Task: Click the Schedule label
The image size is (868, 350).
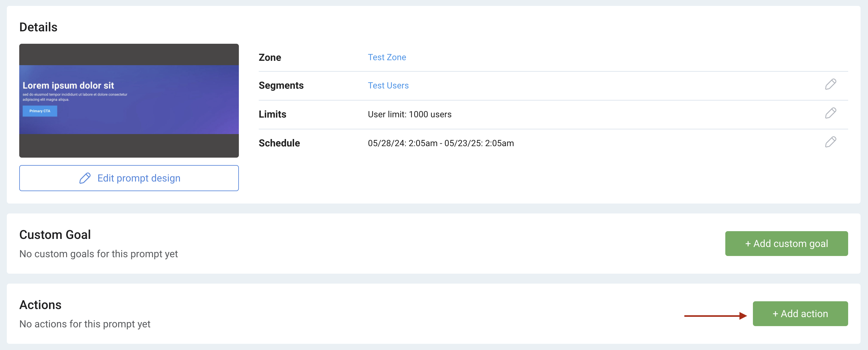Action: pyautogui.click(x=279, y=143)
